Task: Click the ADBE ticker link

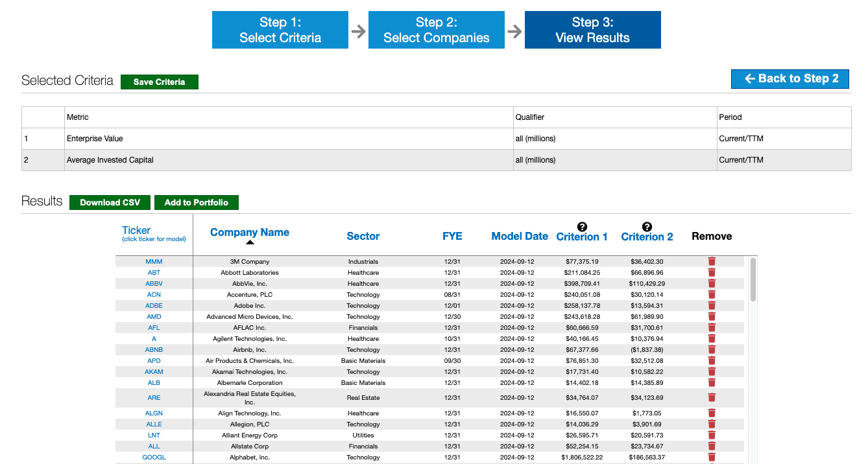Action: tap(154, 306)
